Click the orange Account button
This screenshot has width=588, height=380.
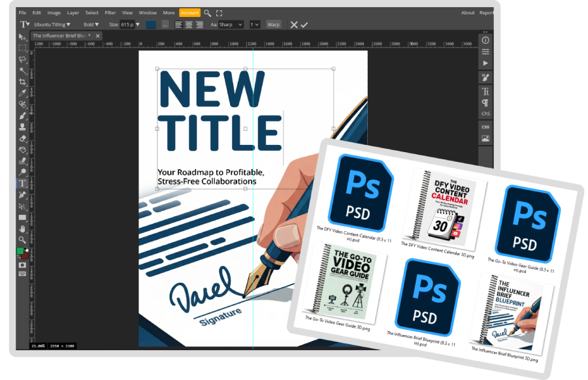coord(189,13)
